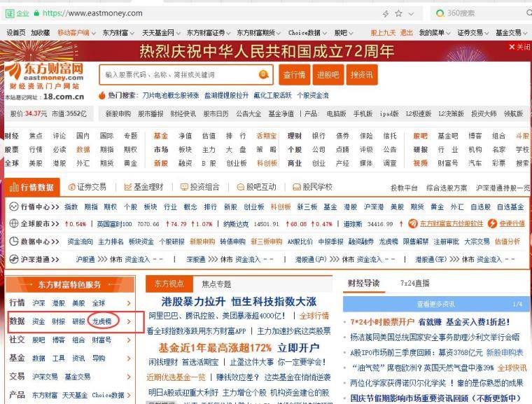Viewport: 532px width, 404px height.
Task: Expand the 交易 service row arrow
Action: pyautogui.click(x=129, y=376)
